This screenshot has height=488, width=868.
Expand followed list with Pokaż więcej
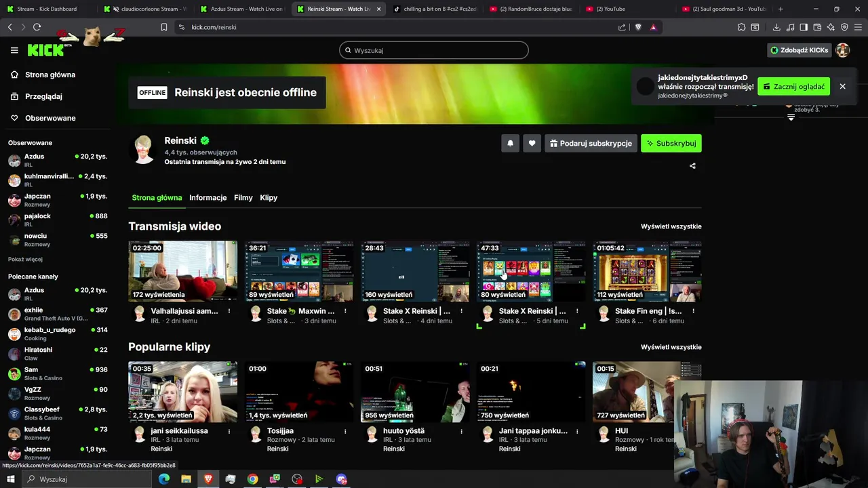[25, 259]
